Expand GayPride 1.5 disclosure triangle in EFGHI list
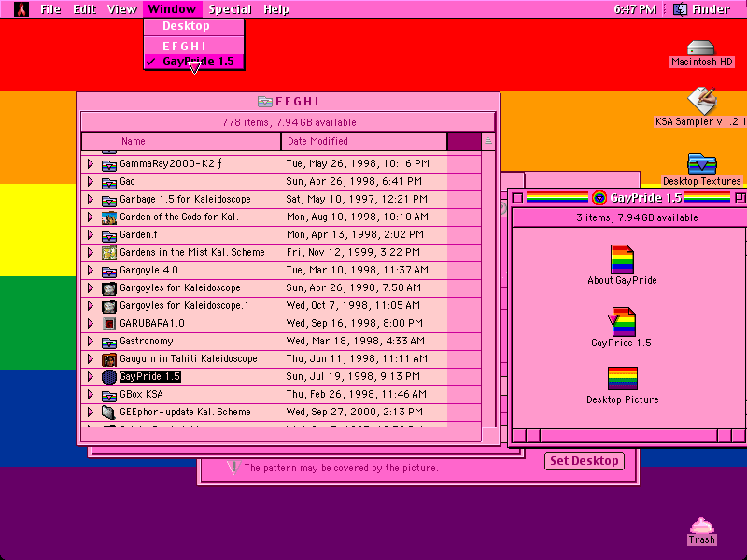This screenshot has height=560, width=747. (x=90, y=377)
